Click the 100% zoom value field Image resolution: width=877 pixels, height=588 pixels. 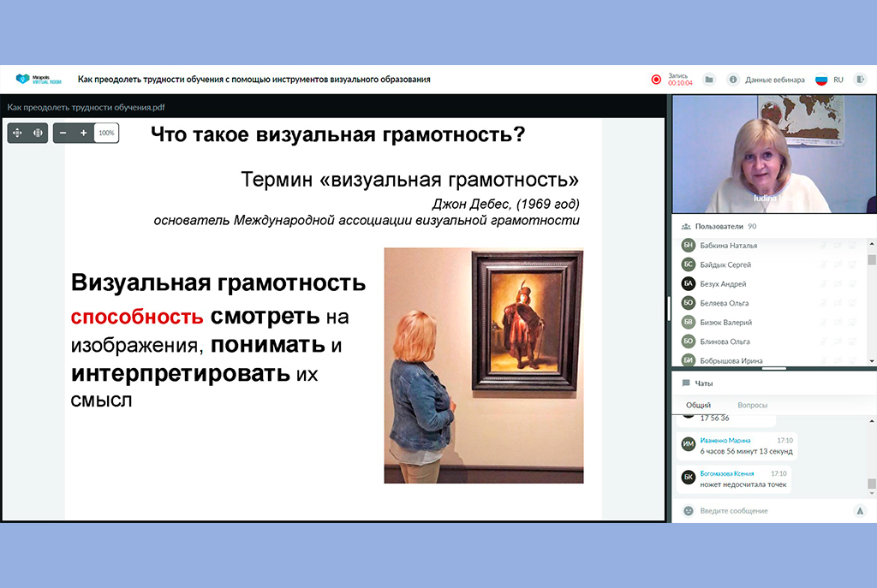[106, 133]
